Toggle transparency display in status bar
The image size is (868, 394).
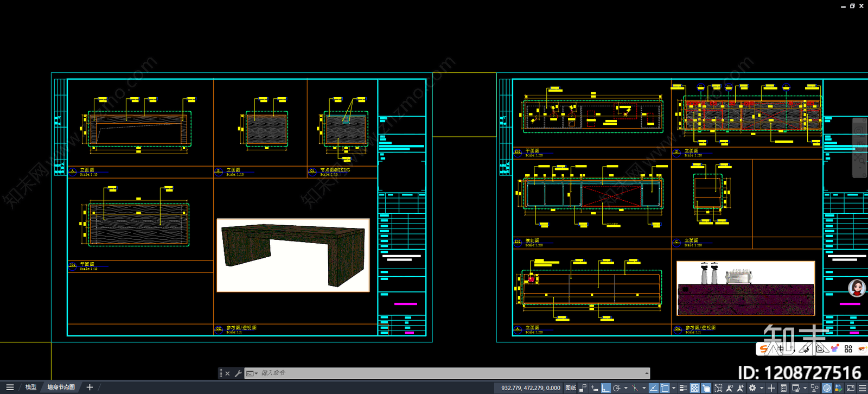point(694,388)
